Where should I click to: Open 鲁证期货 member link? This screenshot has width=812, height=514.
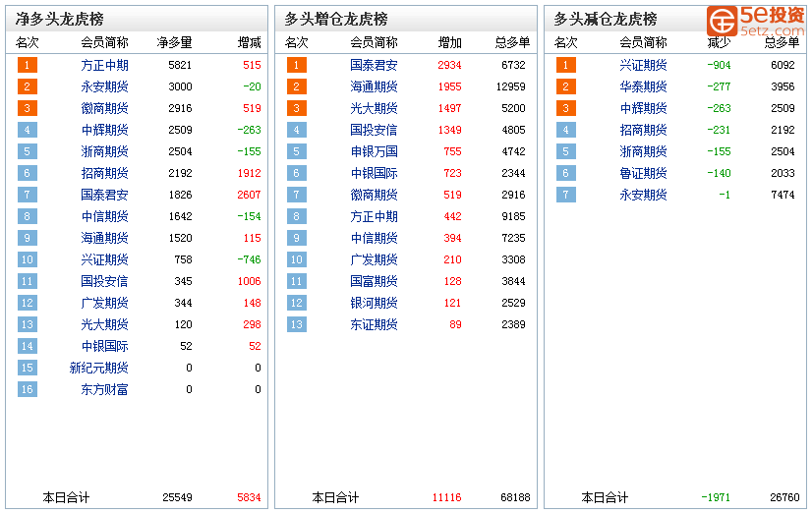643,173
